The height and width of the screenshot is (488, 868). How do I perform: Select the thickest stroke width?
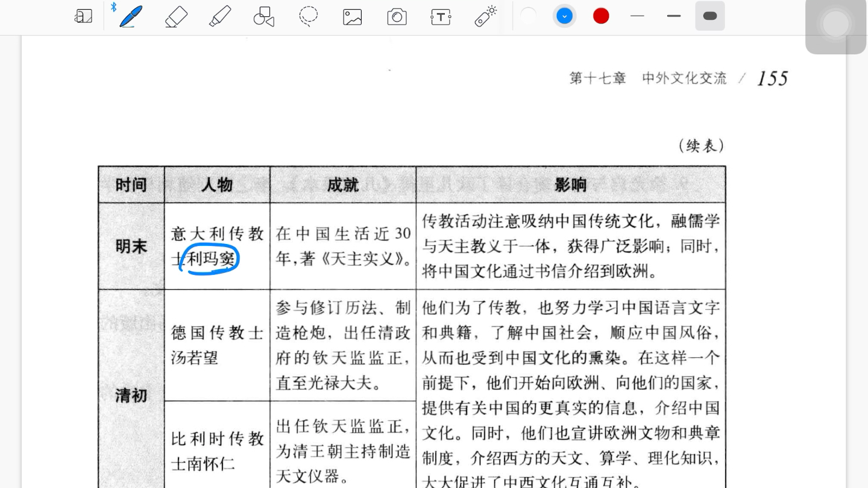point(710,16)
